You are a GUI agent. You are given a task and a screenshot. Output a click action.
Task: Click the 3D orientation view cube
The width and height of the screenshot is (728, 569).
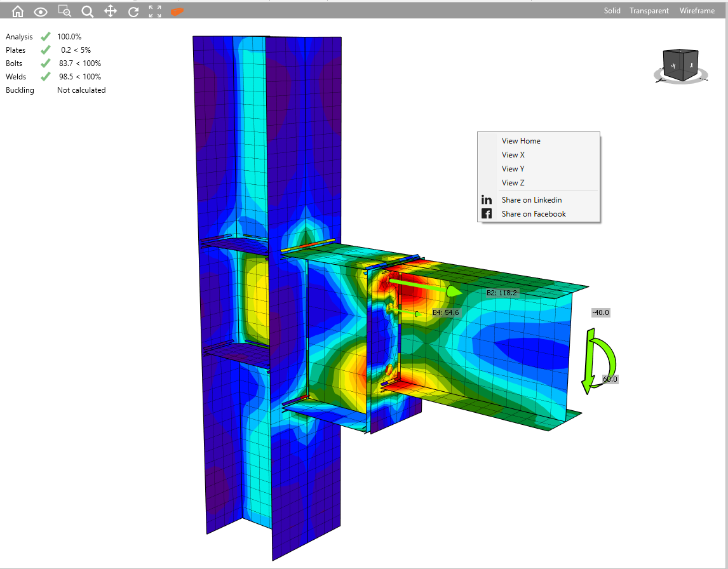coord(680,65)
